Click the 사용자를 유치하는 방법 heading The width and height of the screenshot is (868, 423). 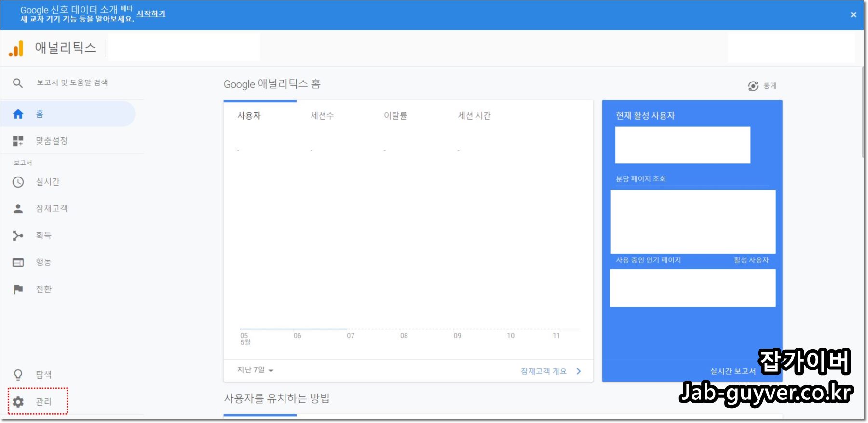click(277, 398)
